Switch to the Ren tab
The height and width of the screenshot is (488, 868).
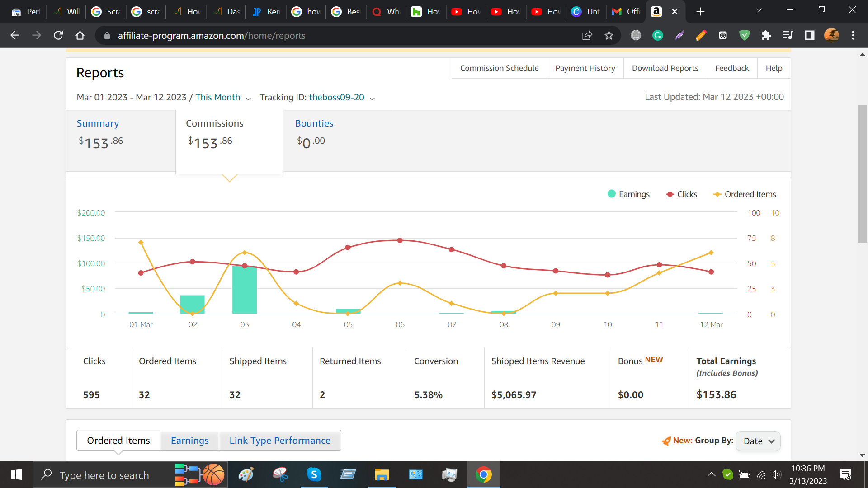[x=266, y=12]
